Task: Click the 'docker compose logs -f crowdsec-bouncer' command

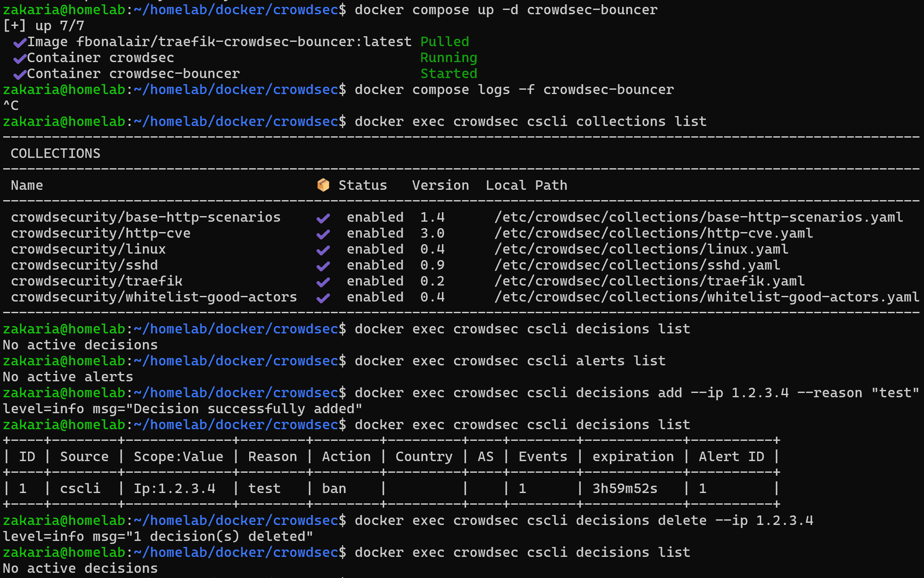Action: coord(514,90)
